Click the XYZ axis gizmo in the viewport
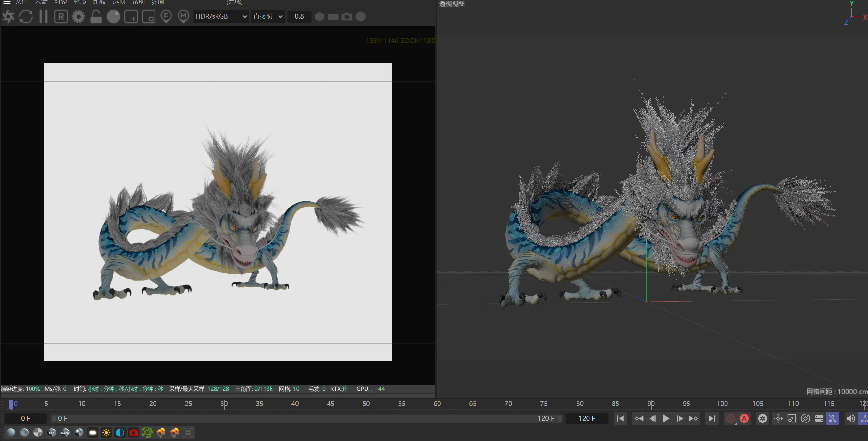This screenshot has width=868, height=441. (855, 14)
